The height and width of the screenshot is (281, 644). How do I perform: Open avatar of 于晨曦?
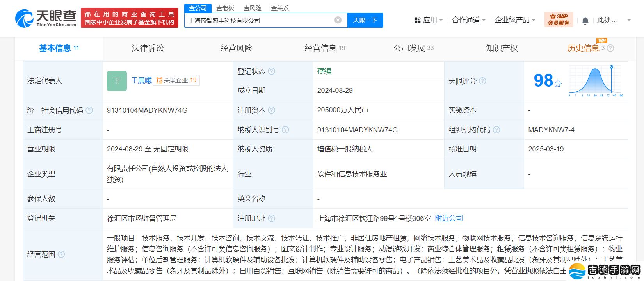pyautogui.click(x=117, y=81)
